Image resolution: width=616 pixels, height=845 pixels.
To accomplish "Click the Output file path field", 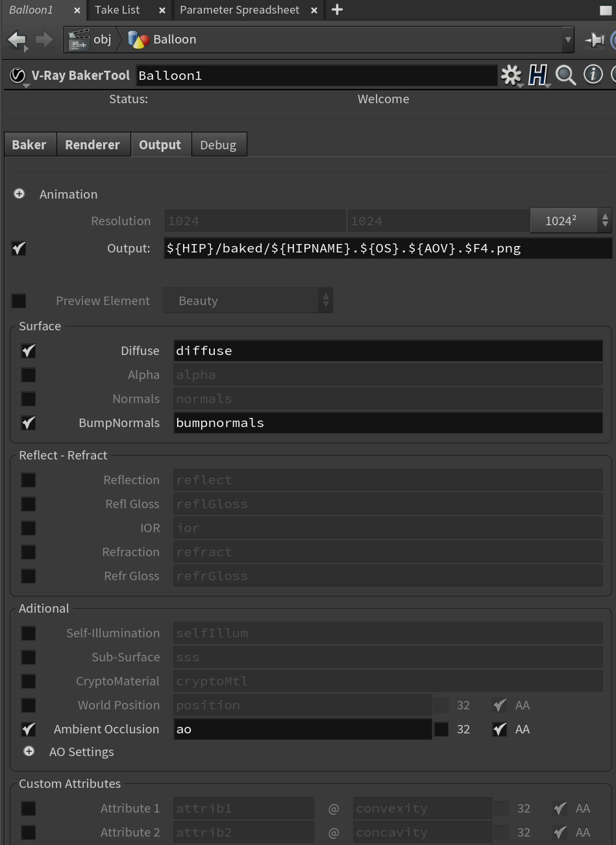I will point(388,248).
